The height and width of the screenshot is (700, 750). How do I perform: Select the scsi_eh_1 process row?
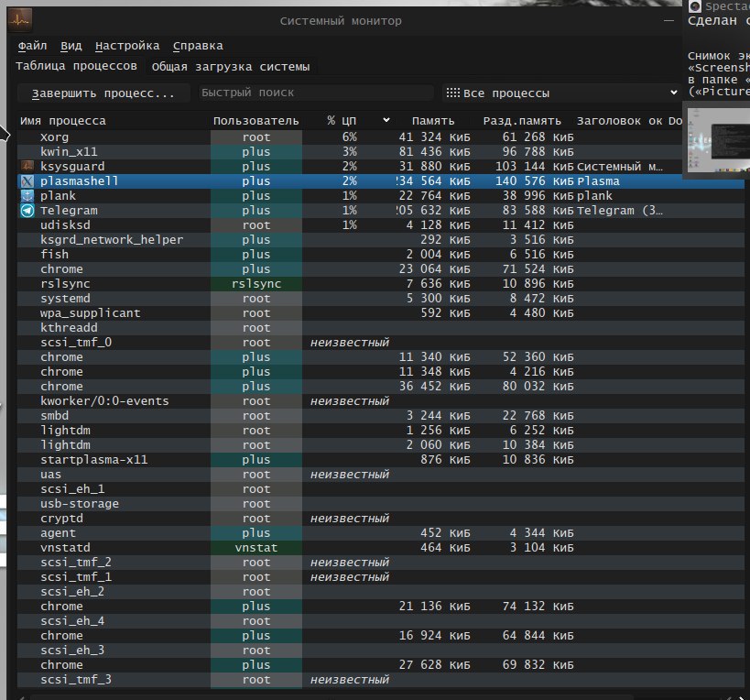coord(380,489)
